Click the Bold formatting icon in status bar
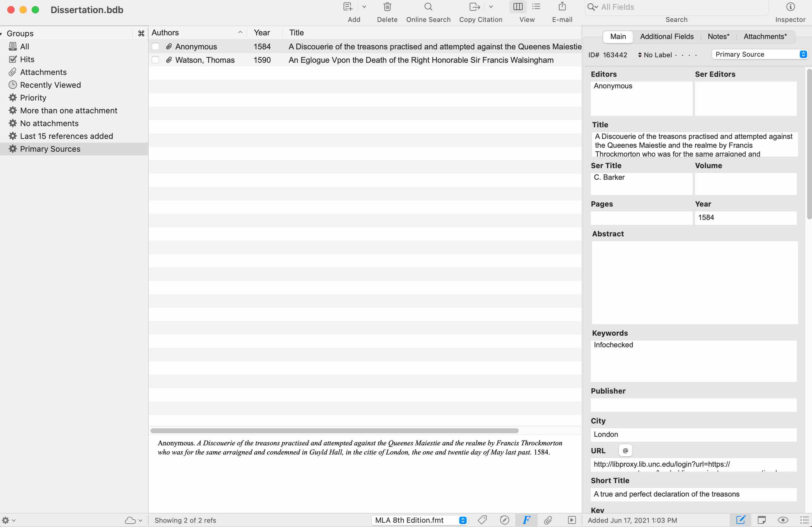 click(526, 520)
